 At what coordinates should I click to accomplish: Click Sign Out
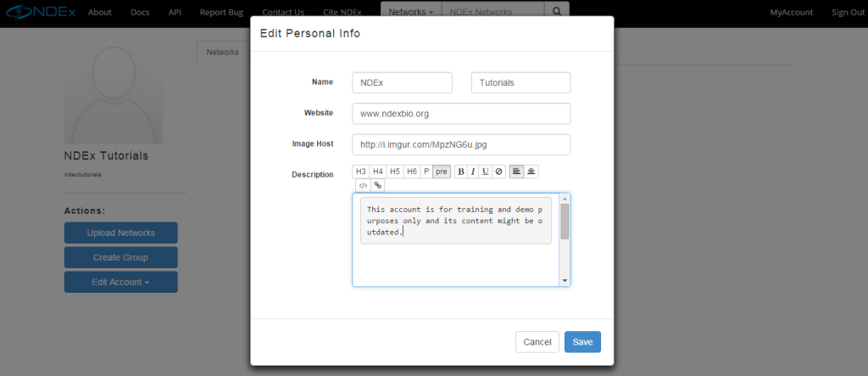coord(848,12)
